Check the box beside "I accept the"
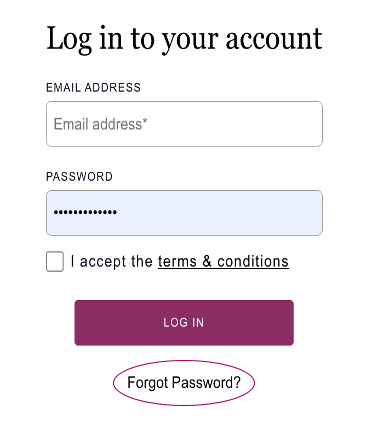Image resolution: width=378 pixels, height=422 pixels. tap(55, 261)
